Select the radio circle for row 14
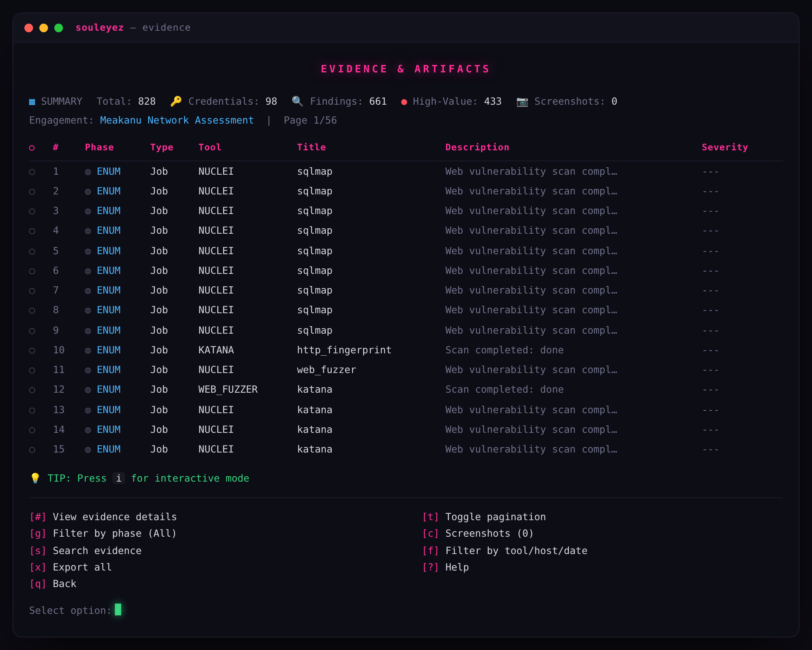 [32, 430]
